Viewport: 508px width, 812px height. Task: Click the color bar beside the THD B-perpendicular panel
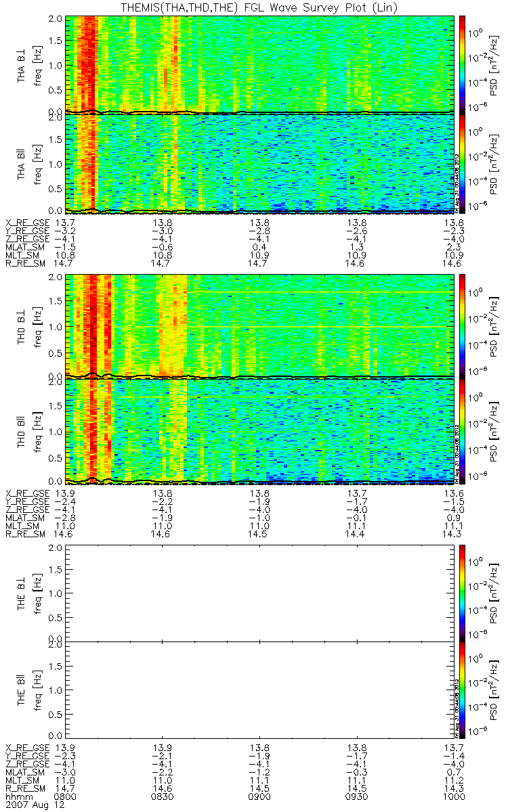click(463, 326)
